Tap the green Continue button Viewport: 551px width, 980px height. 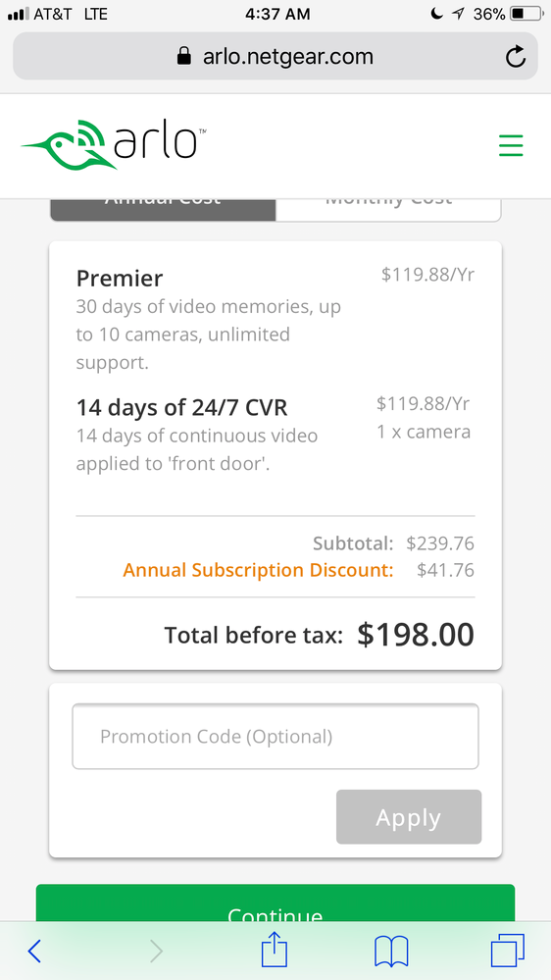click(x=275, y=903)
